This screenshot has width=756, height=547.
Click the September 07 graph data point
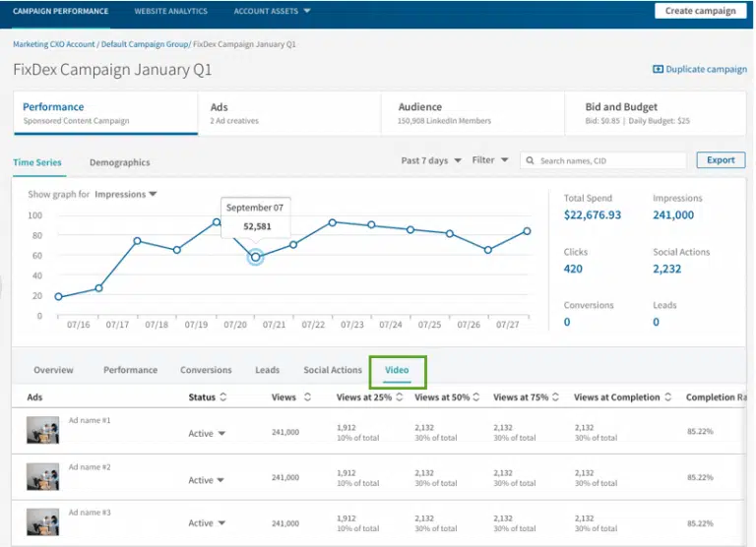[x=256, y=257]
